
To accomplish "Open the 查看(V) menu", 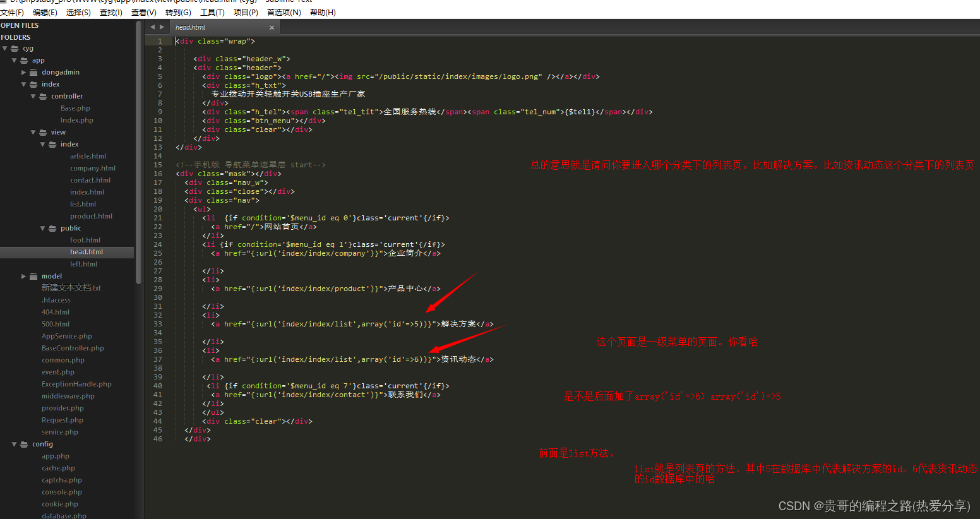I will tap(144, 13).
